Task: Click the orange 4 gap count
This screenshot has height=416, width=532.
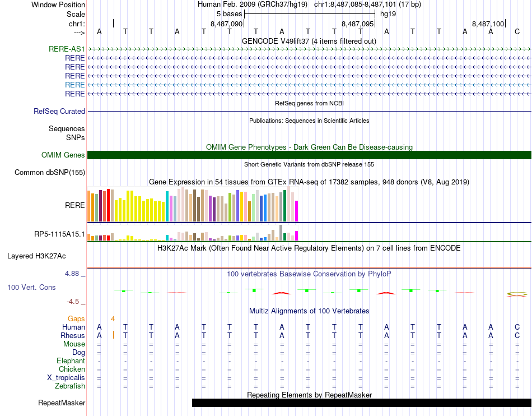Action: pyautogui.click(x=113, y=319)
